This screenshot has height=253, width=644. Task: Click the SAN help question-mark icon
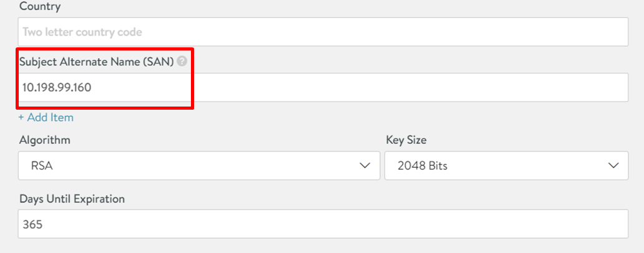click(x=182, y=62)
